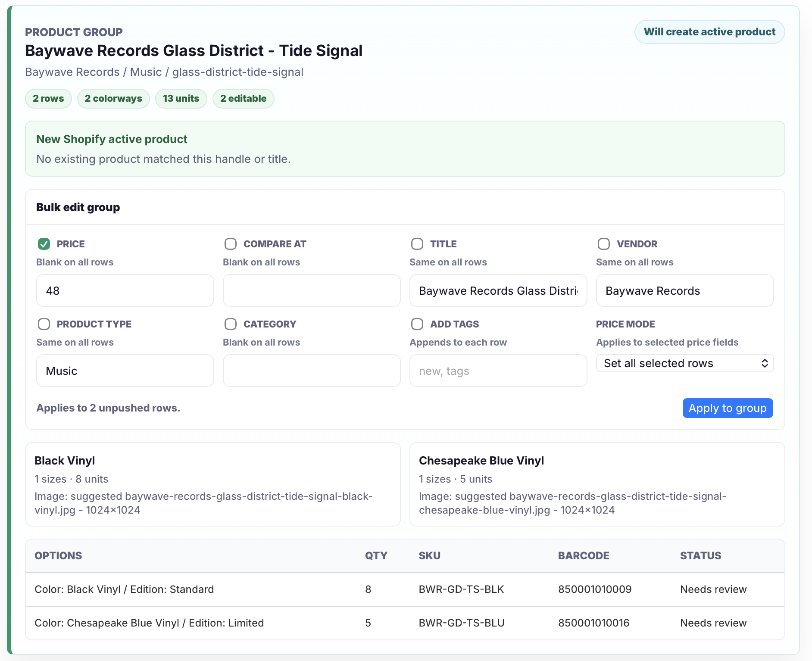This screenshot has height=661, width=812.
Task: Click the 2 rows pill
Action: tap(48, 99)
